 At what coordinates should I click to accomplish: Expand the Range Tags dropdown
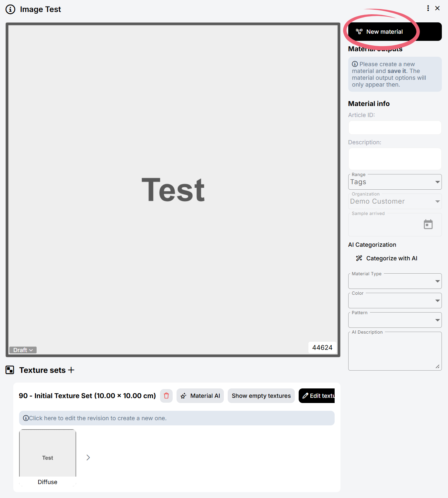pyautogui.click(x=395, y=182)
